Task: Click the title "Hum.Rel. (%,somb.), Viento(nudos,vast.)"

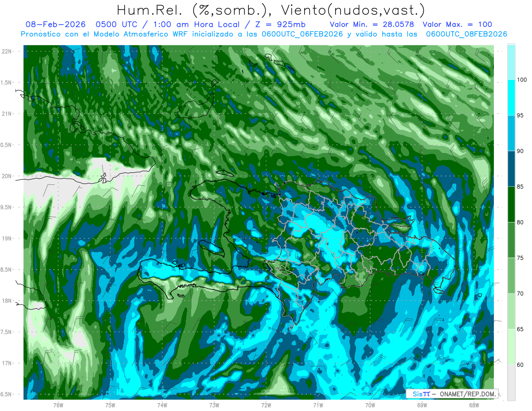Action: (271, 10)
